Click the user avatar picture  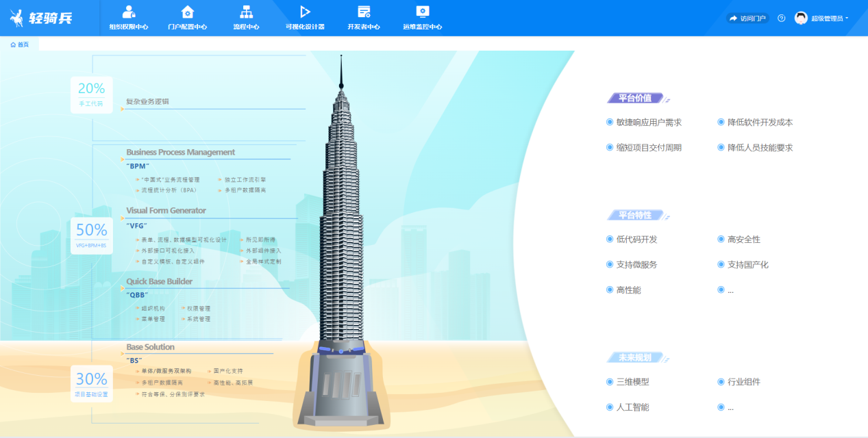[801, 18]
